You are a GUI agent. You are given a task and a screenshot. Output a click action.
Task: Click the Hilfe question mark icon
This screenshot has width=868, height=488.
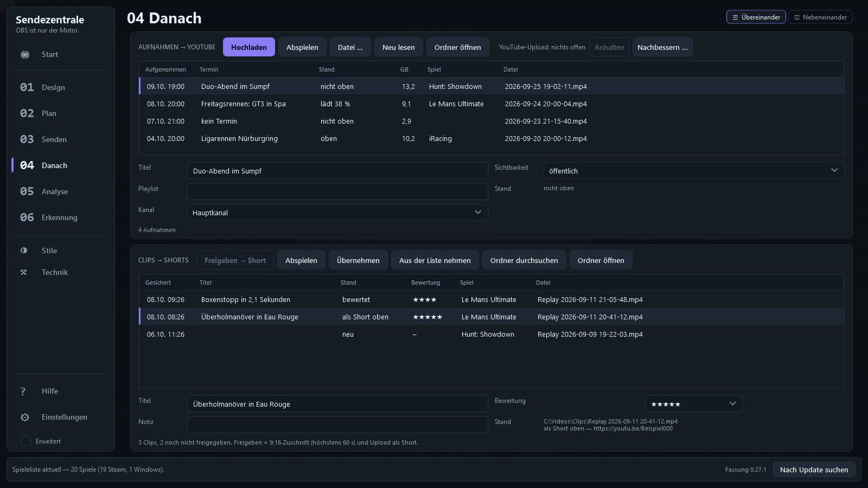point(23,391)
